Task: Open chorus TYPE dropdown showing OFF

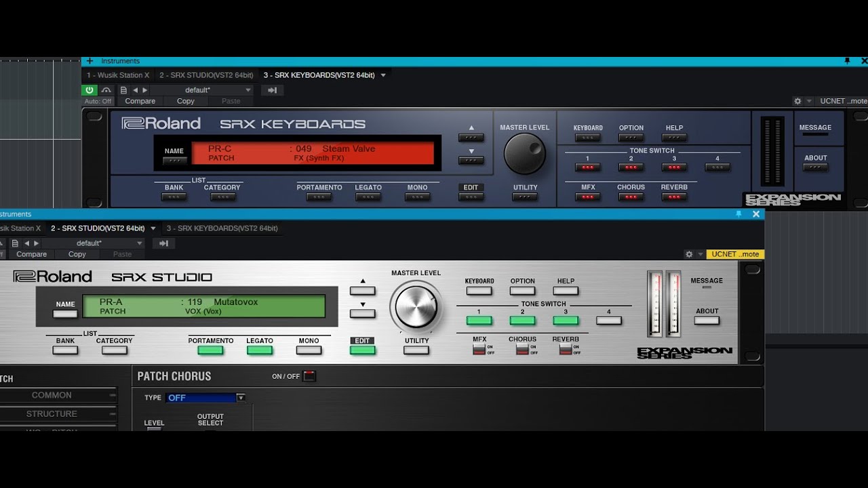Action: tap(206, 398)
